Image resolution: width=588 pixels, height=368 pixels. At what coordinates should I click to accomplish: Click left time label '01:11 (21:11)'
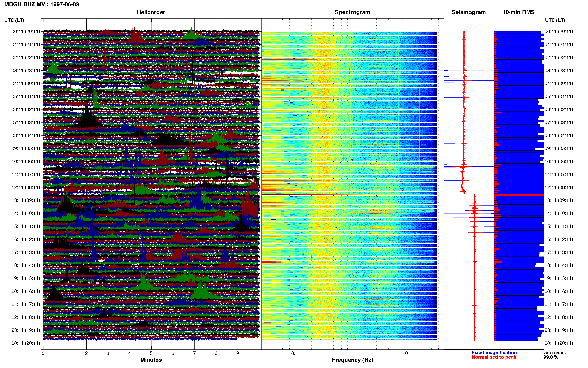click(x=26, y=45)
